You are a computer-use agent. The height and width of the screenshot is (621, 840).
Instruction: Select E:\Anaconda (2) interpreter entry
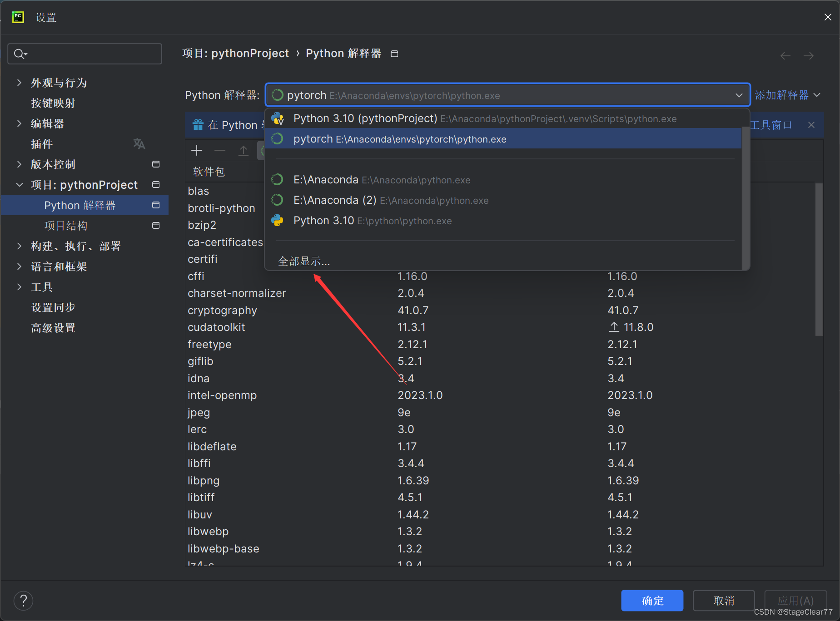(503, 200)
